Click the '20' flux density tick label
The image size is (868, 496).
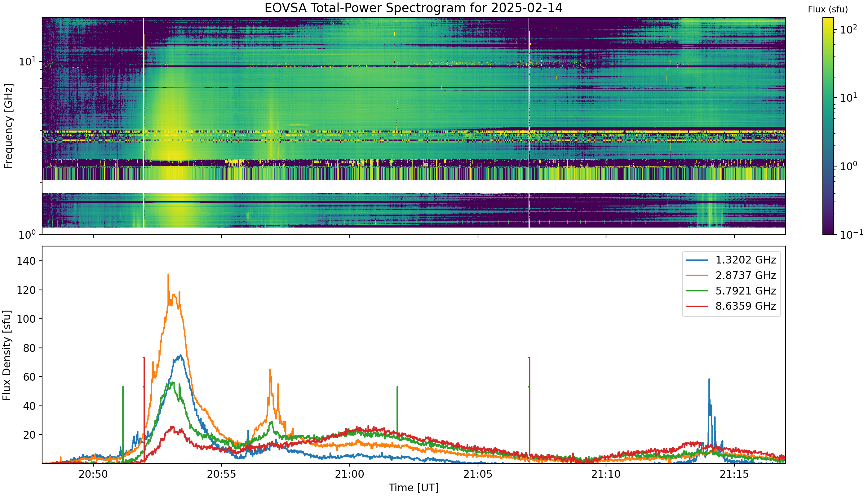(29, 435)
